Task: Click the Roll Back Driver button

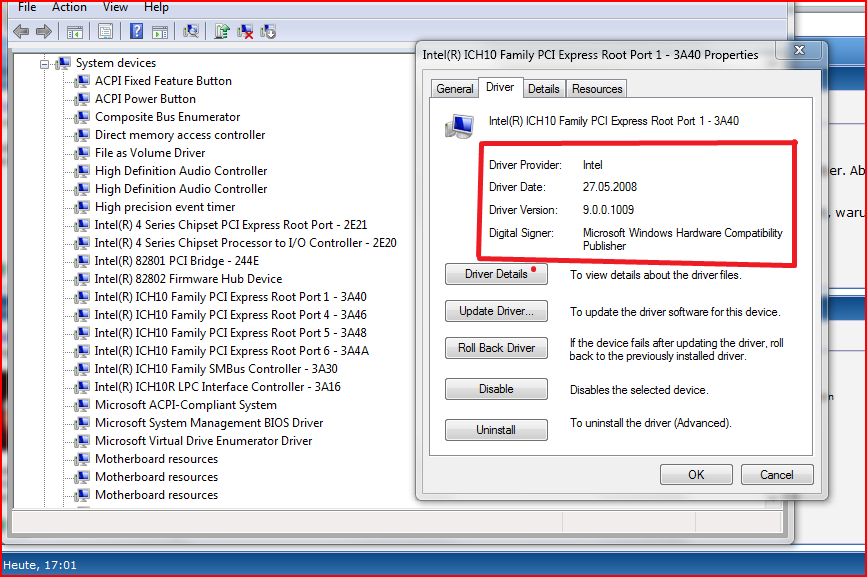Action: pyautogui.click(x=496, y=348)
